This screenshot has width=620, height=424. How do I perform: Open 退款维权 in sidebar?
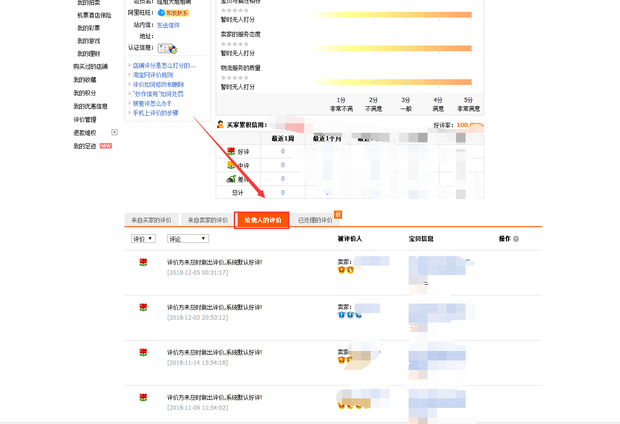(x=85, y=133)
